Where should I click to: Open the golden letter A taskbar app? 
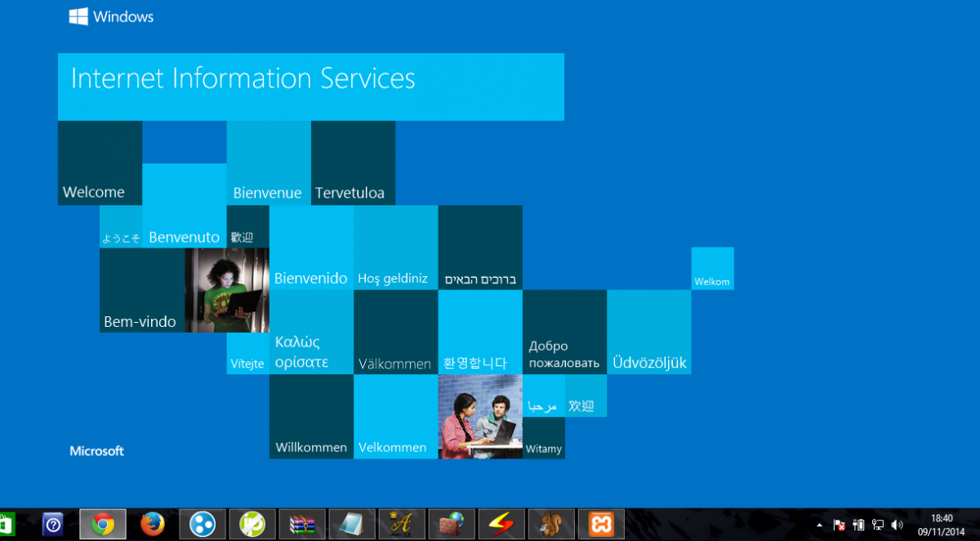[x=402, y=524]
